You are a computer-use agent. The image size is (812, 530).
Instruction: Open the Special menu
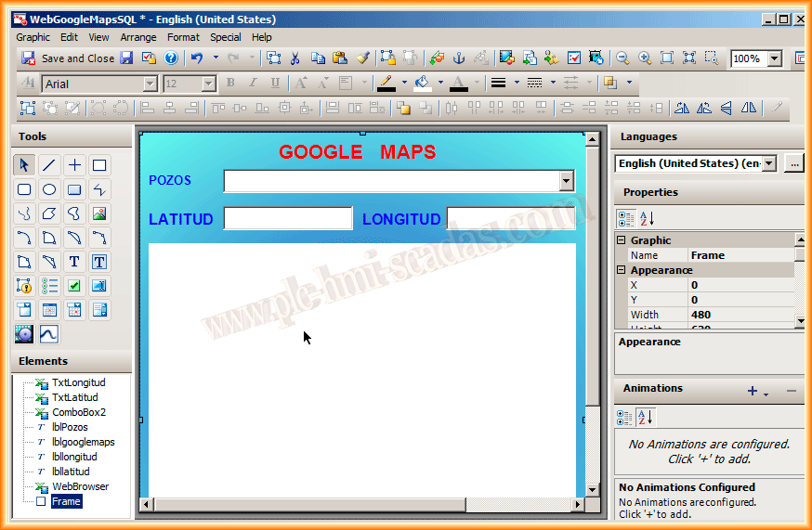pos(225,37)
